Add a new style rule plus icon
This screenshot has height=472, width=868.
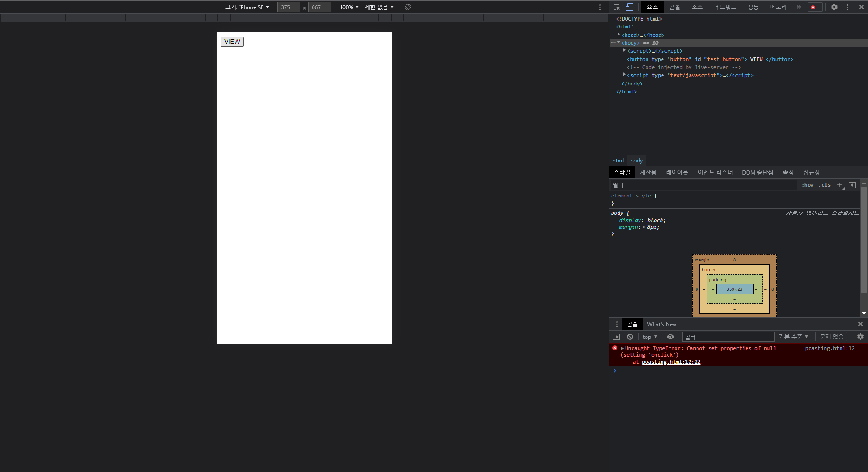pyautogui.click(x=840, y=185)
